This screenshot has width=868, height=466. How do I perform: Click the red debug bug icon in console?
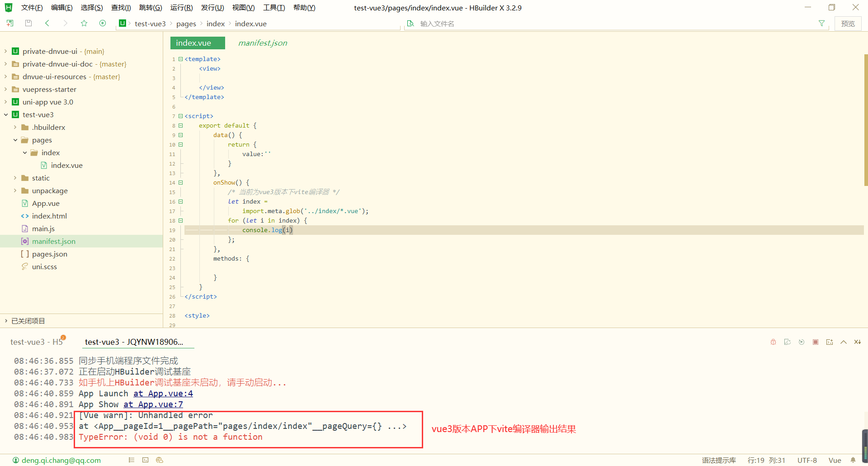[773, 342]
